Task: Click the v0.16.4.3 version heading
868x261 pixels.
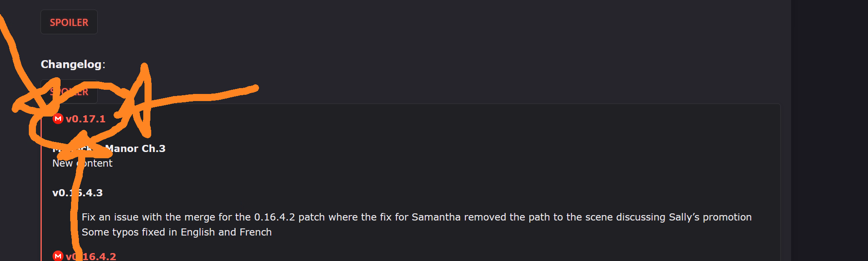Action: coord(78,193)
